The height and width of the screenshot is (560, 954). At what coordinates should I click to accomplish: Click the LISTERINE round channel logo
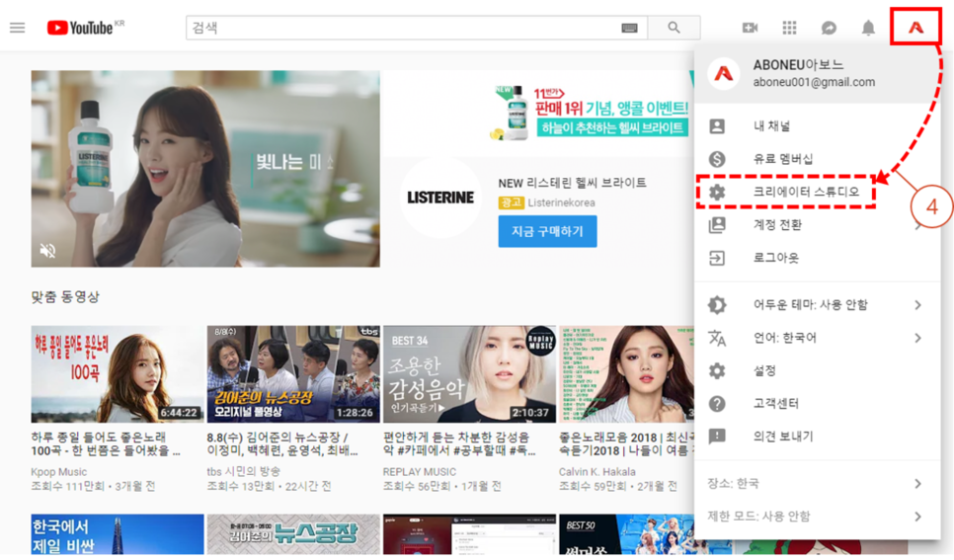(439, 198)
